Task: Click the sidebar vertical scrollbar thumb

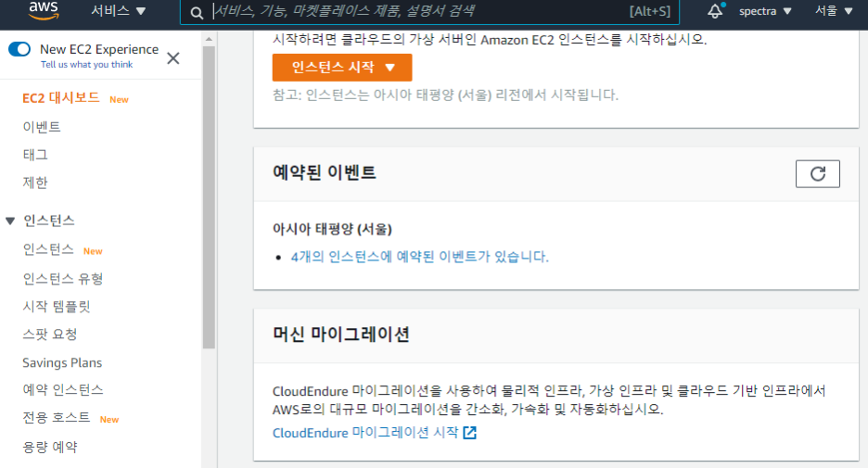Action: pos(209,197)
